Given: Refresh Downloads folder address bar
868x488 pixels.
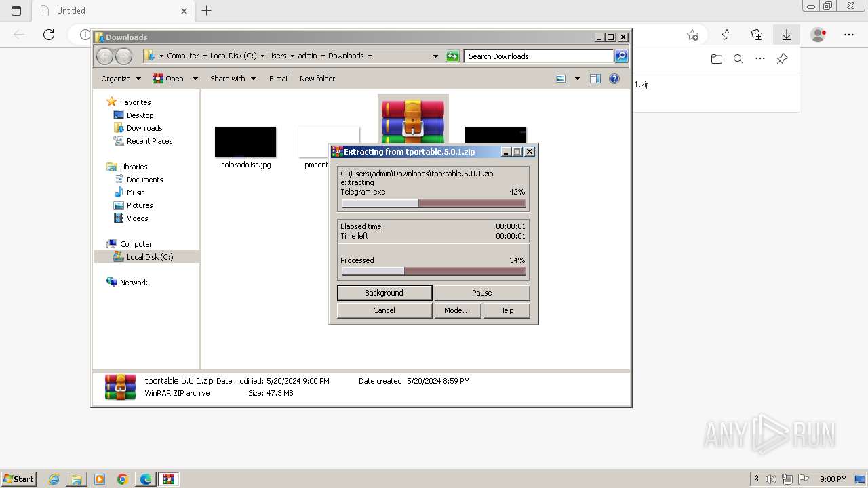Looking at the screenshot, I should click(452, 56).
